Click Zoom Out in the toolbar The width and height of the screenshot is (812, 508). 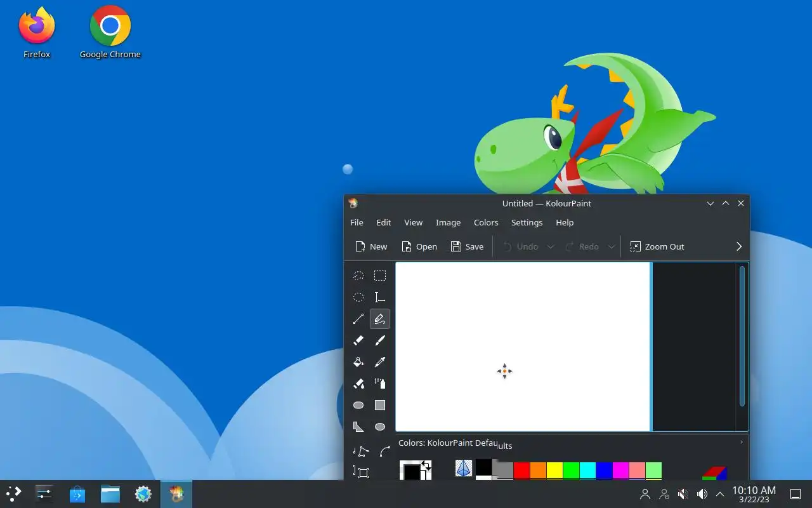coord(657,246)
